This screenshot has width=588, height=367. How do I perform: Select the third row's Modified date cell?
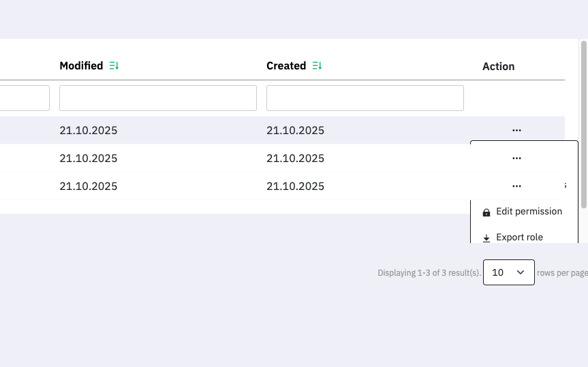tap(89, 187)
